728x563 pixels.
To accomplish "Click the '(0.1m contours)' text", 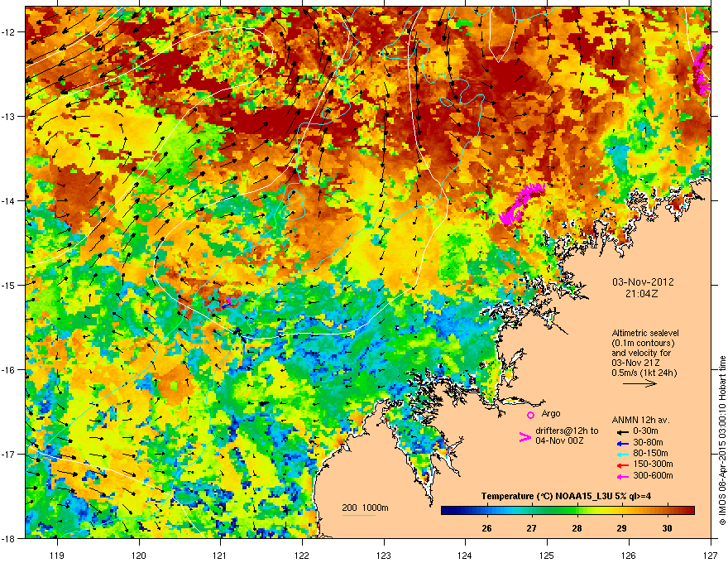I will pyautogui.click(x=643, y=344).
